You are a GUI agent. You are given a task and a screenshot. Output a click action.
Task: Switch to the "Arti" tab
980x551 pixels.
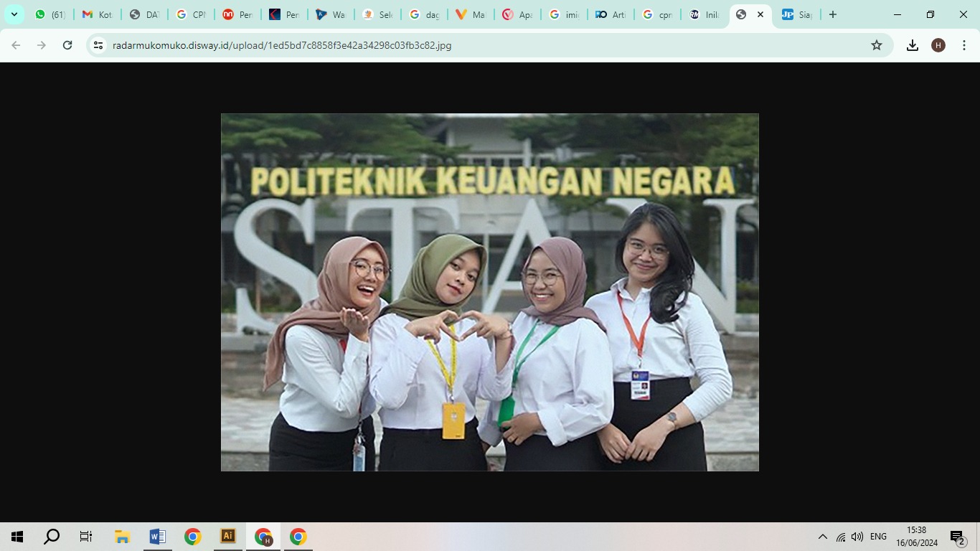612,14
